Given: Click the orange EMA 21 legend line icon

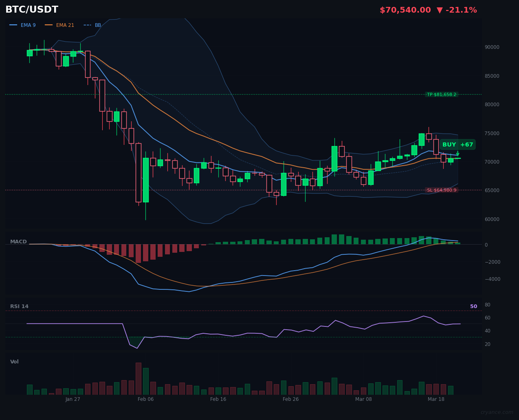Looking at the screenshot, I should tap(48, 25).
